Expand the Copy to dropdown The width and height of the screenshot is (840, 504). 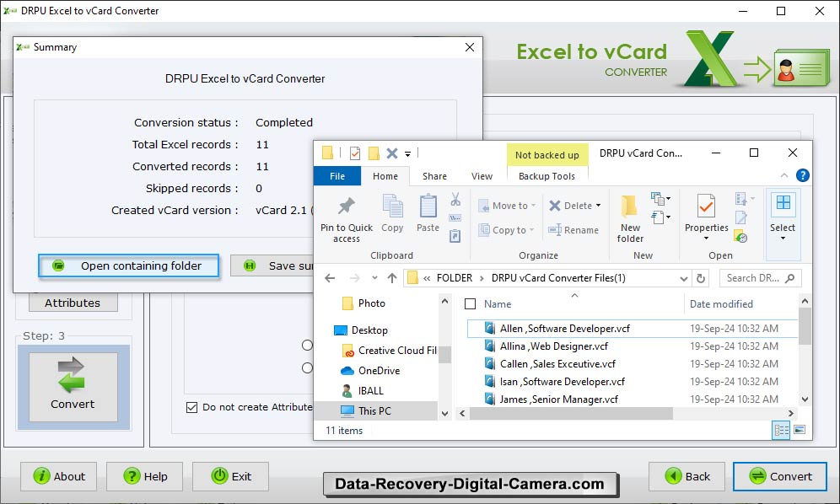coord(531,230)
